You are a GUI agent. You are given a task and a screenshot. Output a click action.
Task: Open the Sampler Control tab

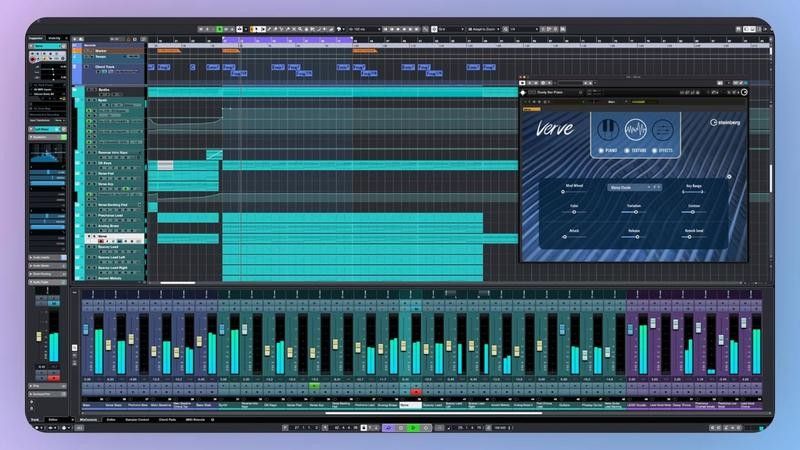pos(137,420)
